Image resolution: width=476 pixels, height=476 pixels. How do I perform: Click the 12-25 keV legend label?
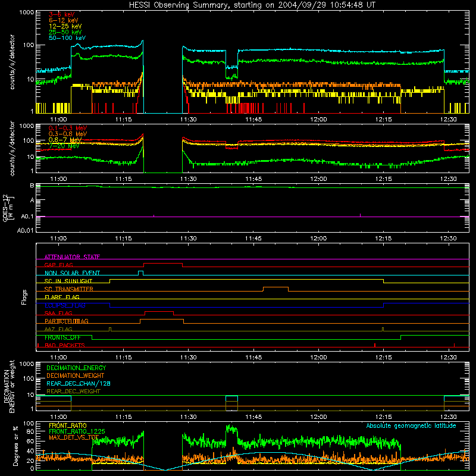[x=65, y=26]
